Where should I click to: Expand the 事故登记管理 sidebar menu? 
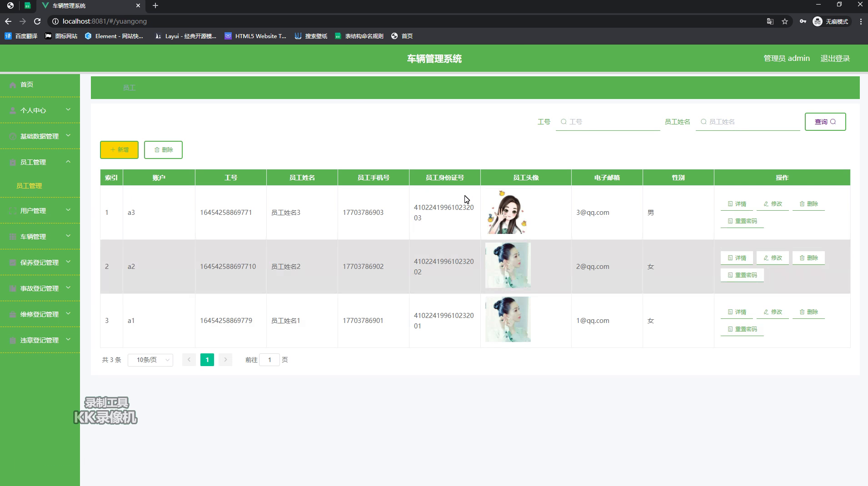click(x=40, y=288)
